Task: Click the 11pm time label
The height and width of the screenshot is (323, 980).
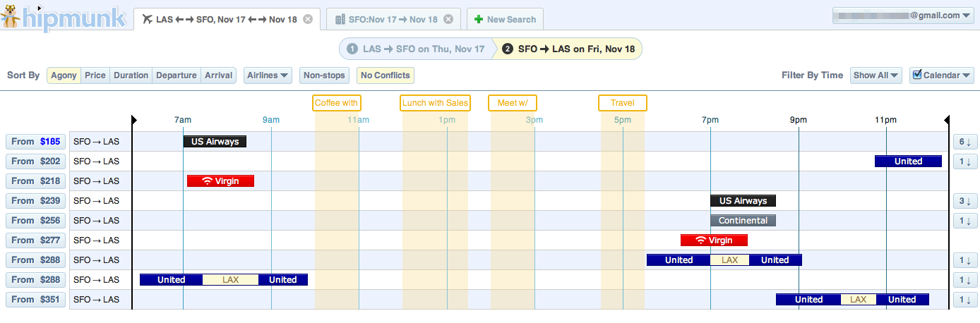Action: [x=885, y=120]
